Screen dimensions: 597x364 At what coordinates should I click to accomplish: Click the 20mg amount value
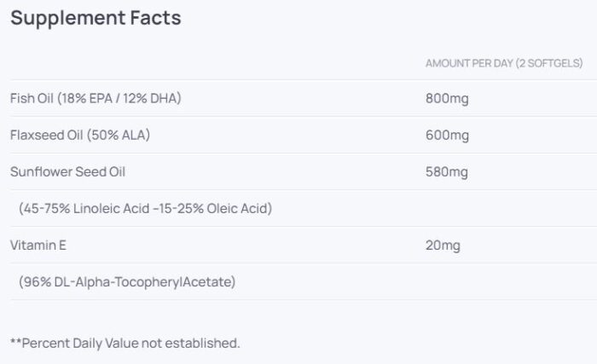tap(443, 246)
